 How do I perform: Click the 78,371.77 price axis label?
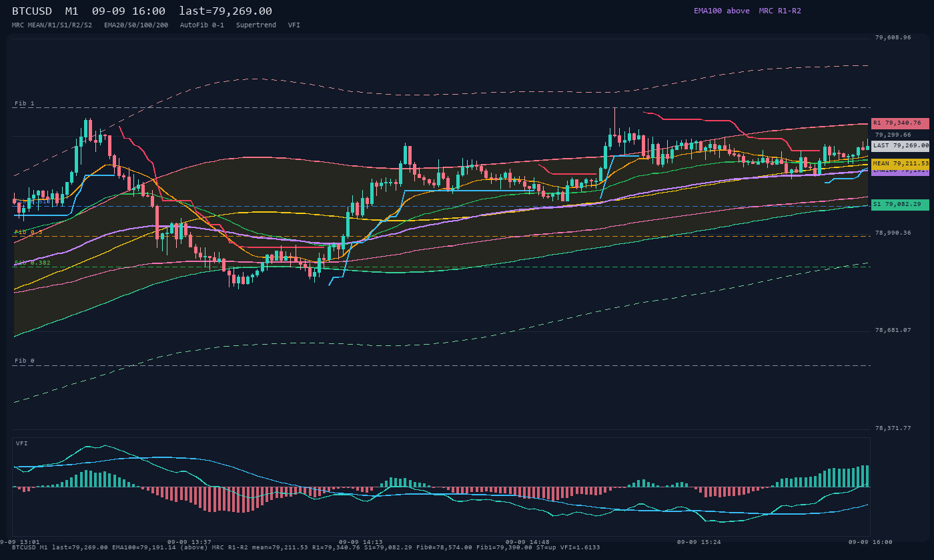pos(893,429)
